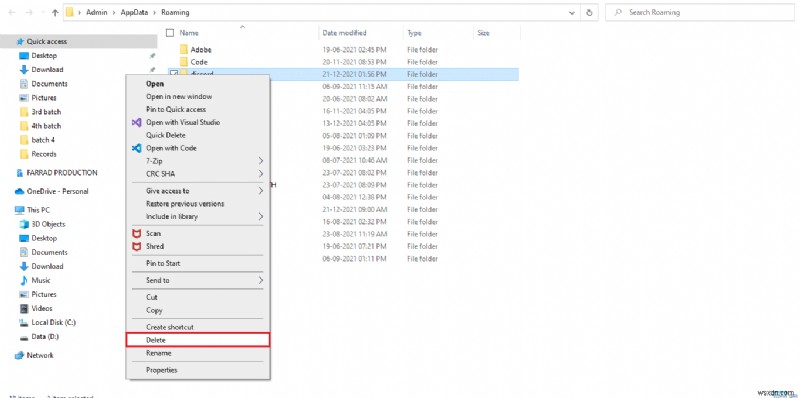Screen dimensions: 800x398
Task: Click the McAfee Scan shield icon
Action: [x=136, y=234]
